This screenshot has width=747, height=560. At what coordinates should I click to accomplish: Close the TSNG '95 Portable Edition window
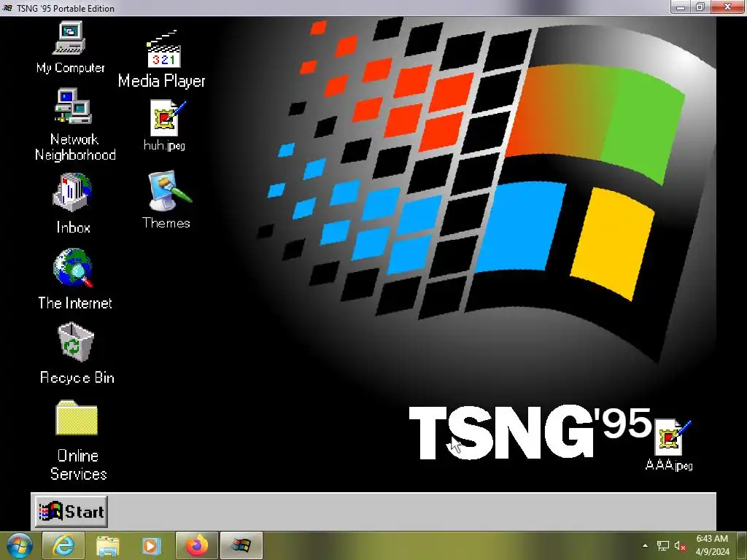click(727, 7)
